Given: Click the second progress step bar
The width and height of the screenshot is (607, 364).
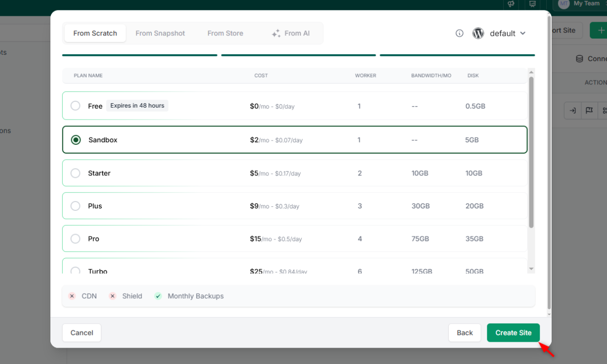Looking at the screenshot, I should pyautogui.click(x=298, y=54).
